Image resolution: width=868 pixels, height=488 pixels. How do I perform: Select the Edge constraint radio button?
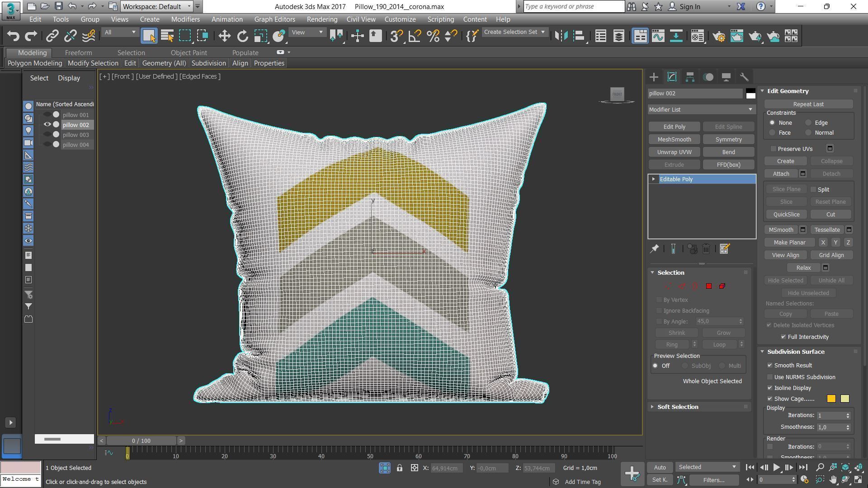coord(808,123)
